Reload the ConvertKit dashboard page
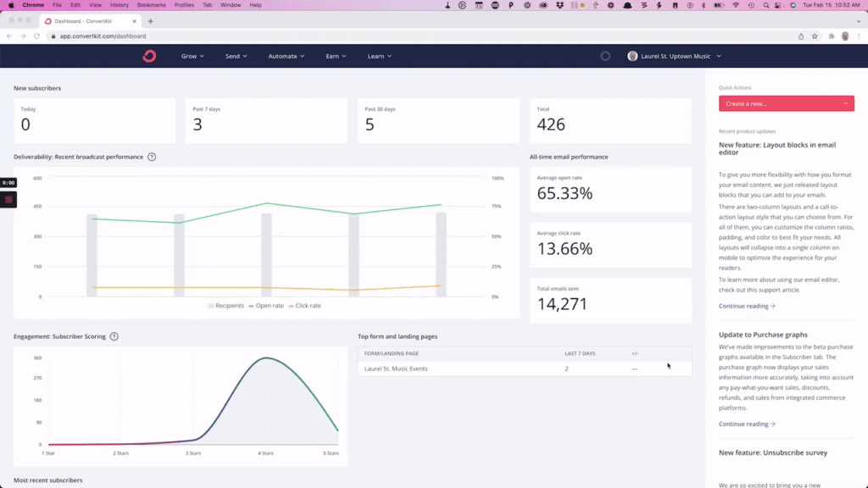 [x=36, y=36]
